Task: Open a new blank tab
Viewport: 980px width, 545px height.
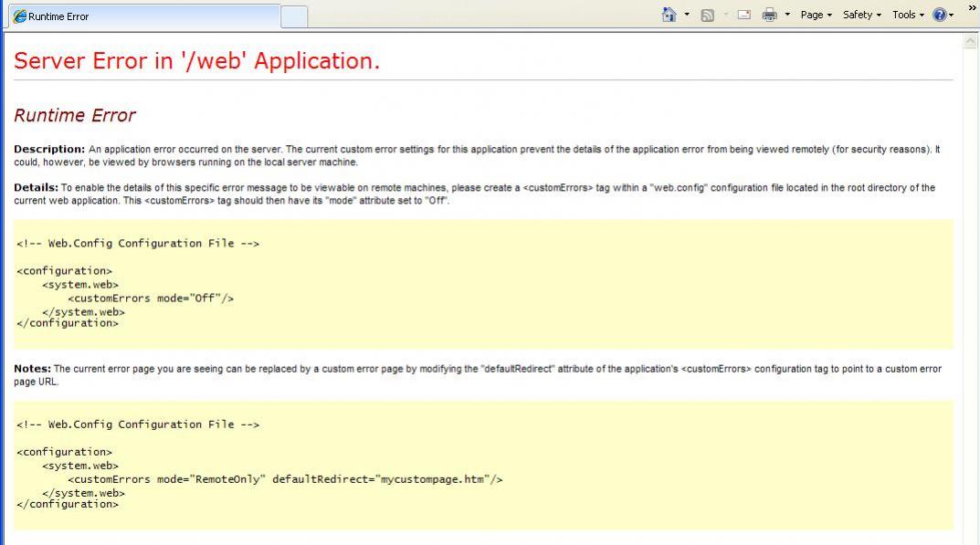Action: (x=294, y=16)
